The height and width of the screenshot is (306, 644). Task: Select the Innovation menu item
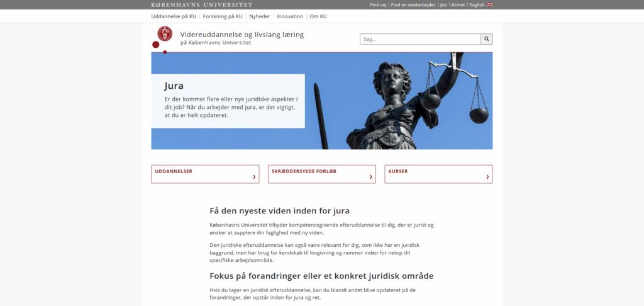(290, 16)
